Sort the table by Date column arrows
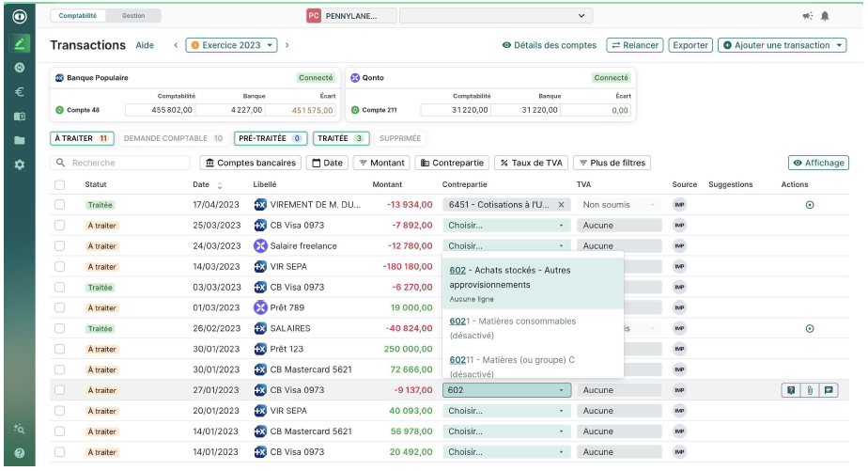This screenshot has height=471, width=868. tap(220, 185)
